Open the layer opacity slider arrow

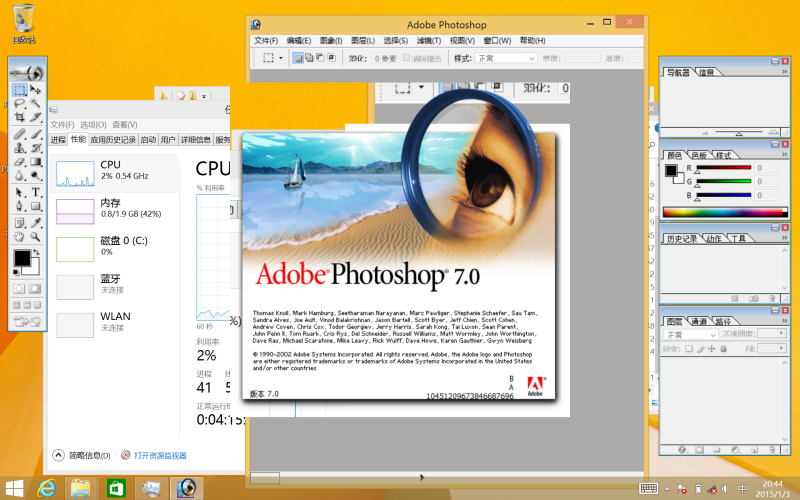click(781, 334)
